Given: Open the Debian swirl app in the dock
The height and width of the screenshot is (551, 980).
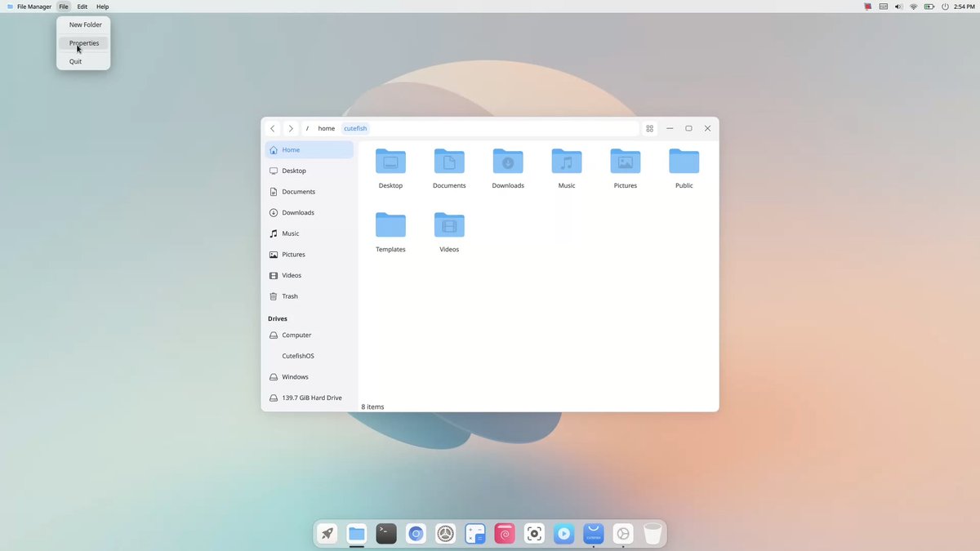Looking at the screenshot, I should pos(505,534).
